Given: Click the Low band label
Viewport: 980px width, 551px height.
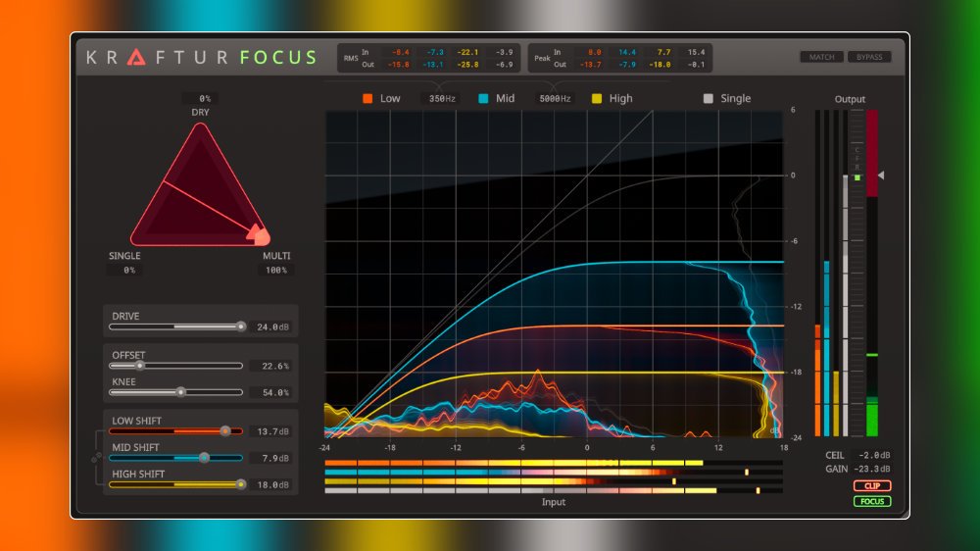Looking at the screenshot, I should coord(390,98).
